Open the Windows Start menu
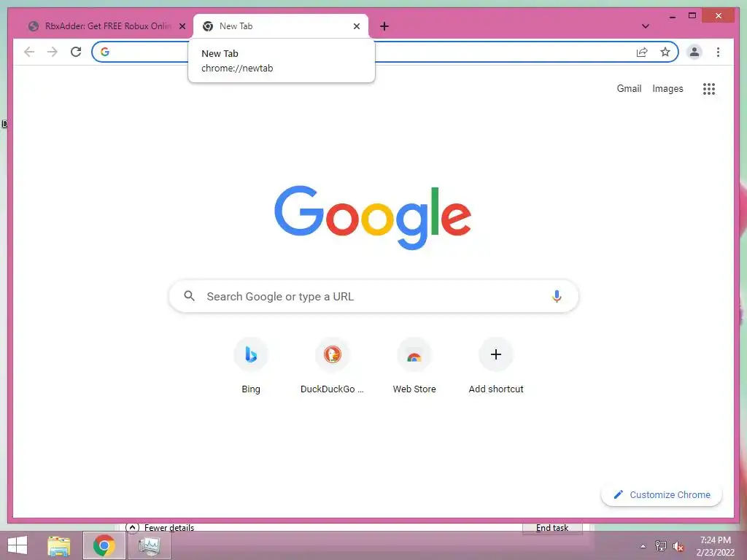Viewport: 747px width, 560px height. pyautogui.click(x=18, y=545)
